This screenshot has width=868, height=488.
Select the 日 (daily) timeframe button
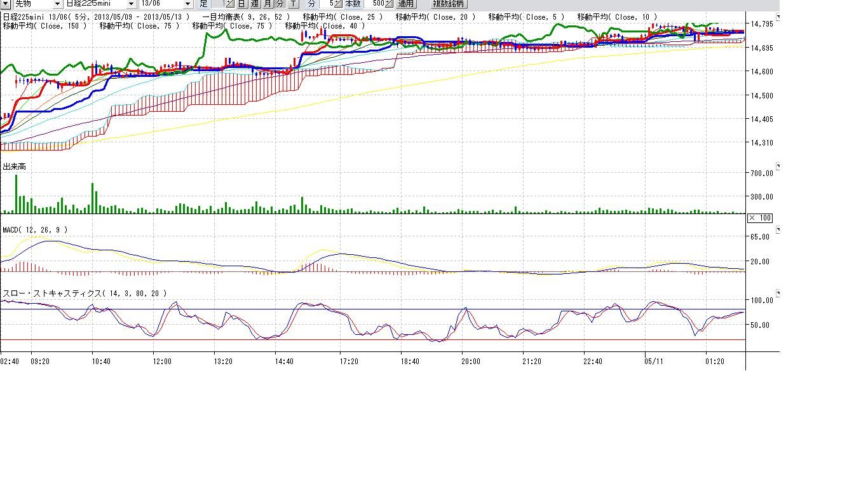pos(241,4)
